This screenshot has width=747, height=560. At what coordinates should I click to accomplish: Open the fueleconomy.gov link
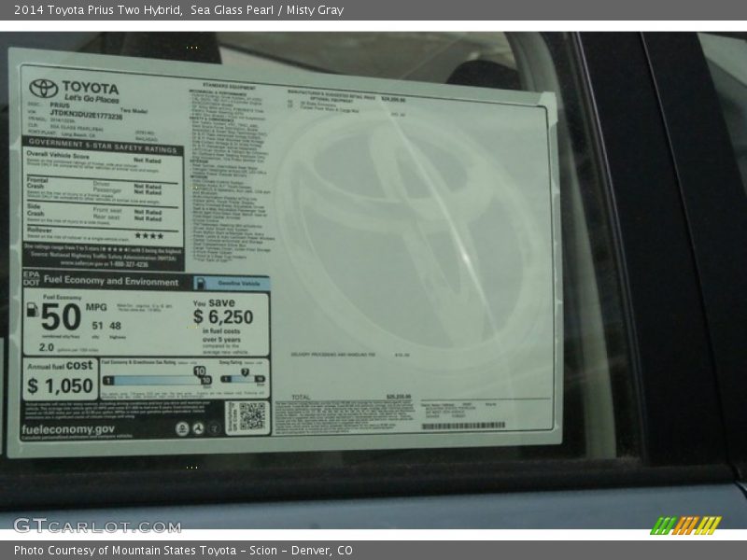(68, 429)
